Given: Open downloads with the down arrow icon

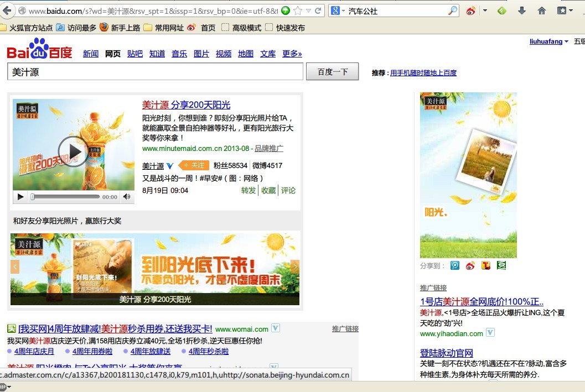Looking at the screenshot, I should (522, 11).
